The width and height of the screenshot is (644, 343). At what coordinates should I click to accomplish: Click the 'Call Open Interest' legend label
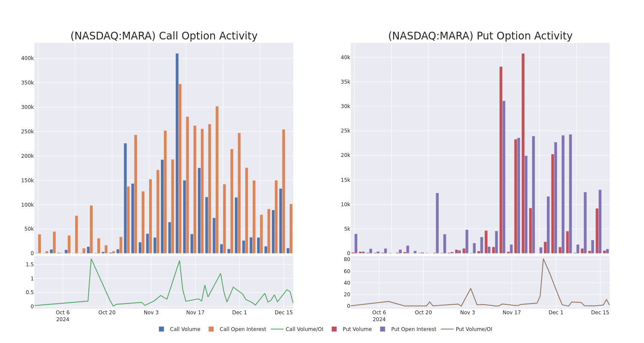(x=243, y=329)
